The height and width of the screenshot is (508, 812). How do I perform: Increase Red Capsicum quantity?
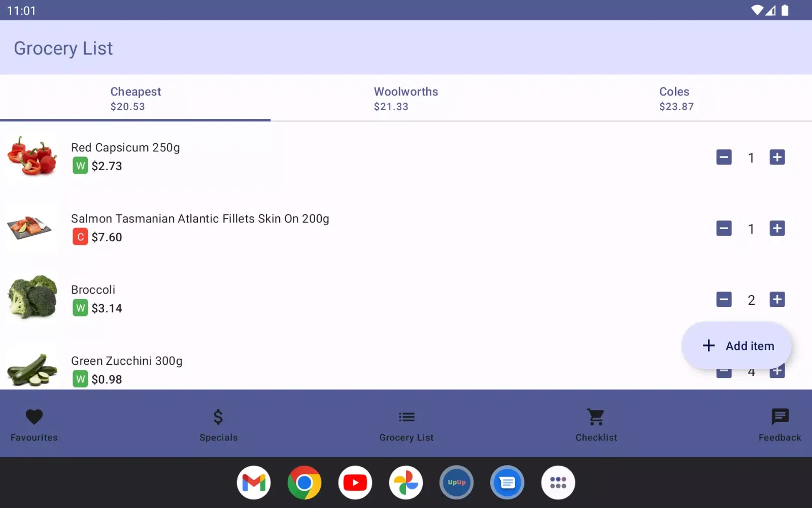pyautogui.click(x=777, y=157)
